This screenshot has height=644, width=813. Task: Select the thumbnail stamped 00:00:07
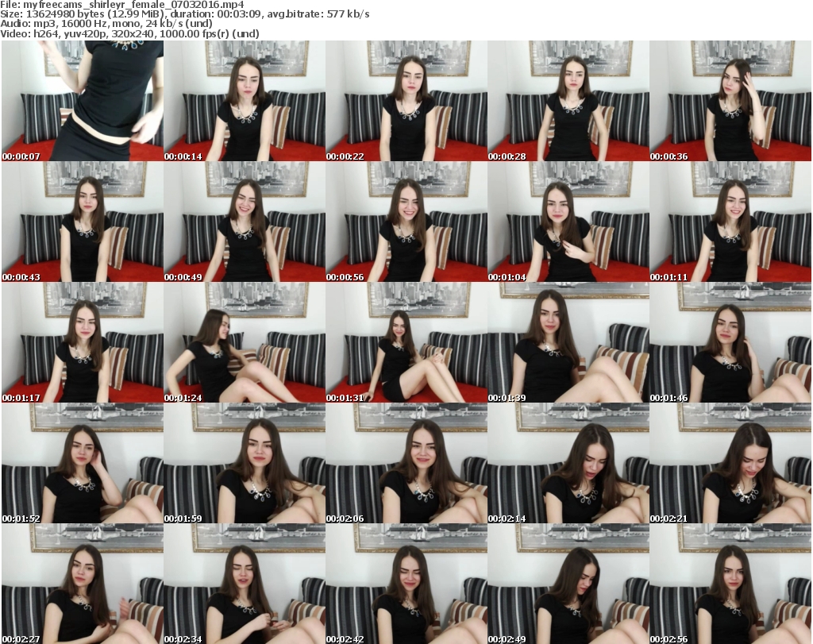83,101
